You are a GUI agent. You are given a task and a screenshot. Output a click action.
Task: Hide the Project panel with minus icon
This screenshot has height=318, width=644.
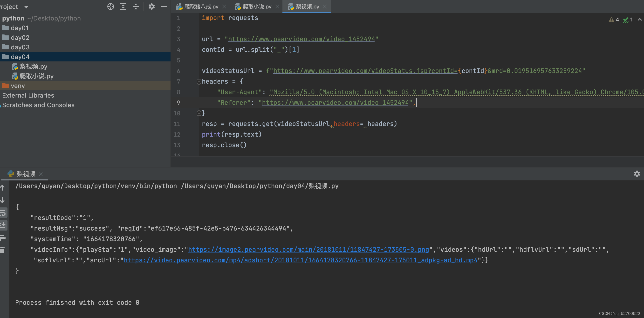(164, 7)
